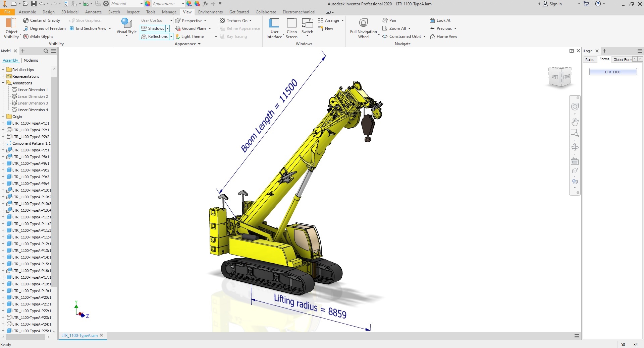Click the LTR 1100 form button
The height and width of the screenshot is (348, 644).
click(x=612, y=72)
